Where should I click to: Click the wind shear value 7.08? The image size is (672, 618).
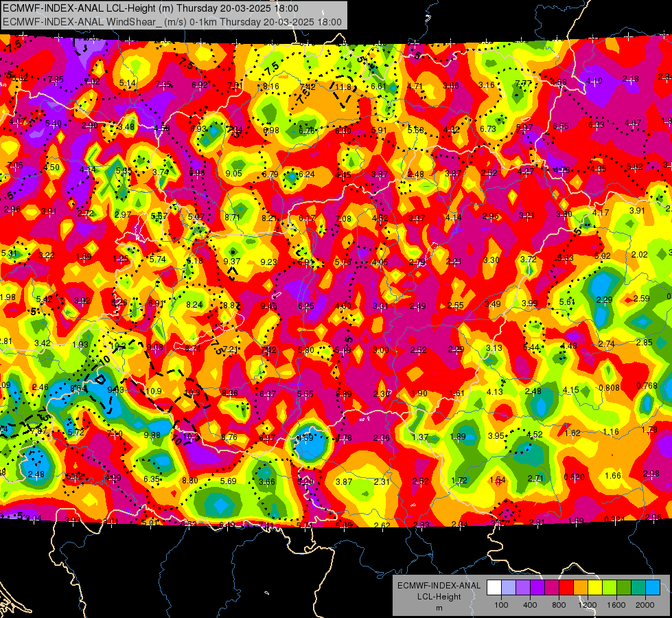coord(343,219)
